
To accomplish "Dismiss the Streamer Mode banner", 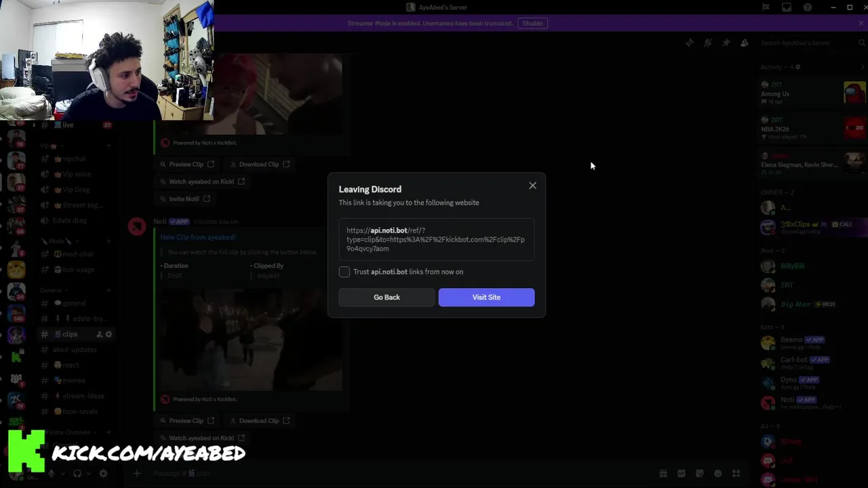I will [861, 23].
